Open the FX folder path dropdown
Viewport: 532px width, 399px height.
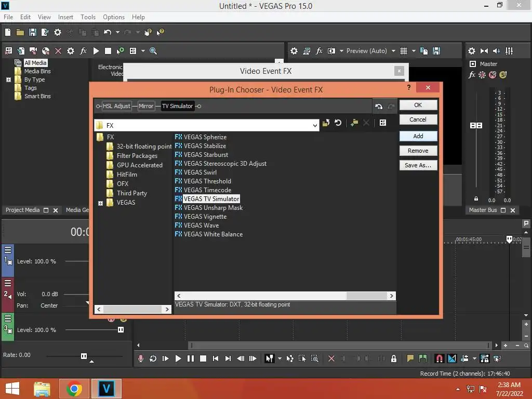[x=315, y=126]
